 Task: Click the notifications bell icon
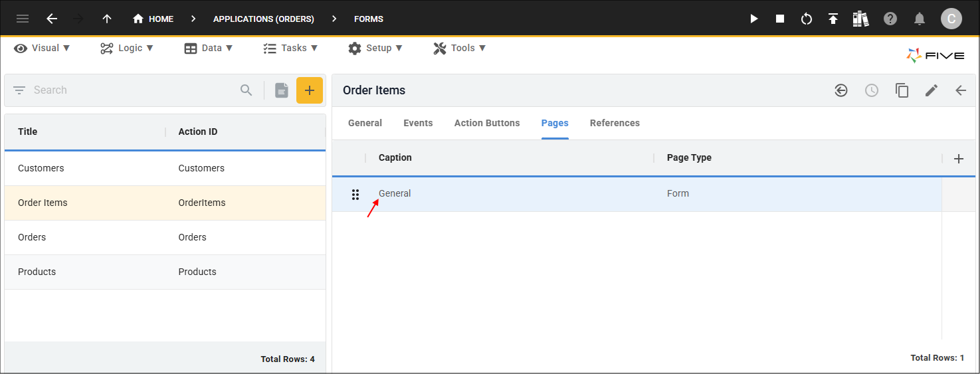(920, 19)
